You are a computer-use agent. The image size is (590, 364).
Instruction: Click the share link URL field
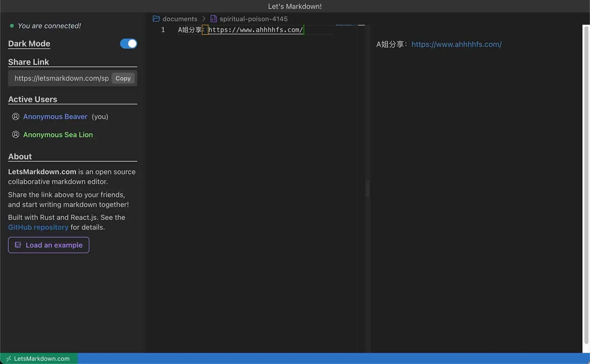pyautogui.click(x=61, y=78)
